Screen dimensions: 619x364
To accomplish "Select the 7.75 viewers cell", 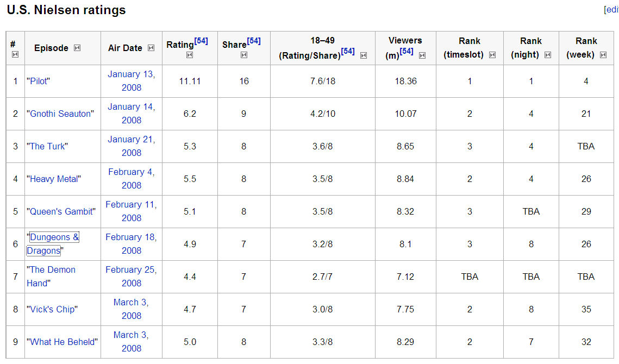I will coord(406,310).
